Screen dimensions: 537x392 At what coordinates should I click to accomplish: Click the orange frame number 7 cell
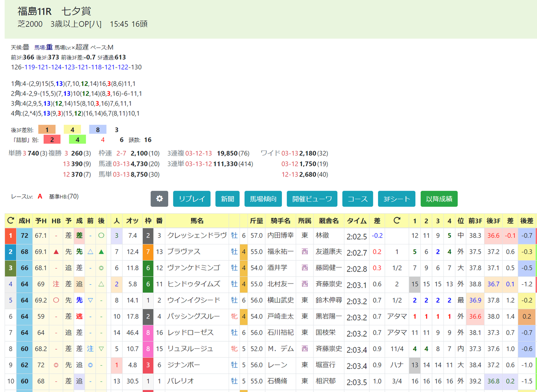coord(148,252)
